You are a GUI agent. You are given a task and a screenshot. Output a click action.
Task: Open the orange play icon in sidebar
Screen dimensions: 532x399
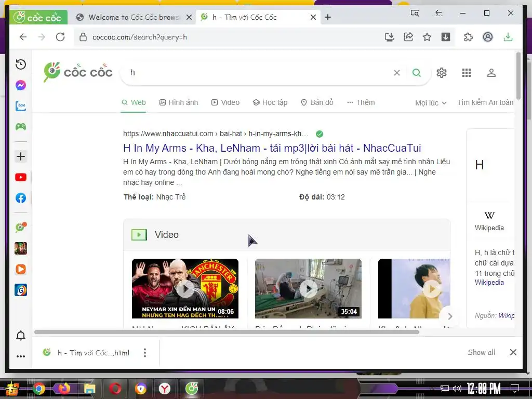pyautogui.click(x=21, y=269)
